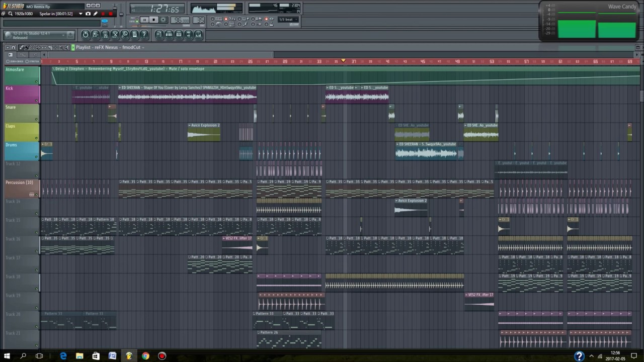Open the pattern notes tab
644x362 pixels.
[35, 55]
